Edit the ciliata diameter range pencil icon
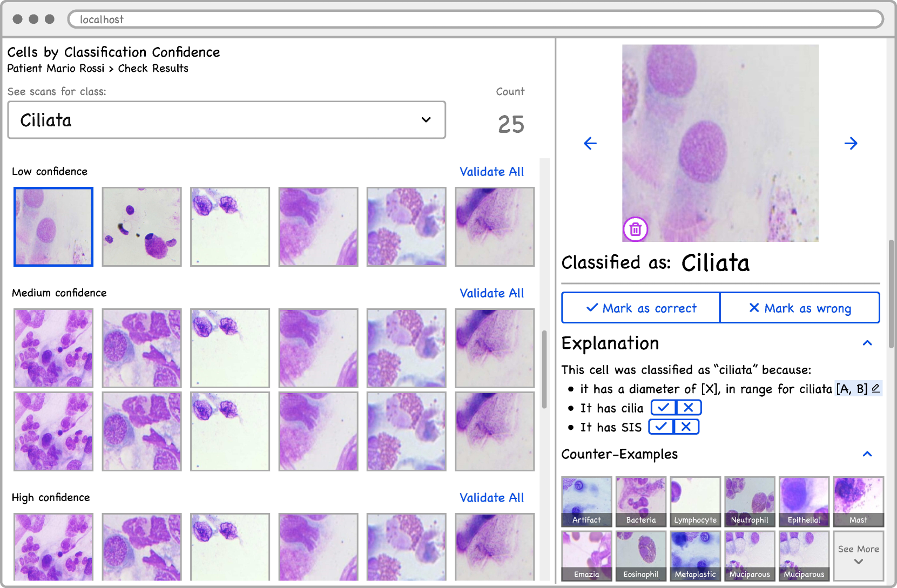 [x=876, y=388]
